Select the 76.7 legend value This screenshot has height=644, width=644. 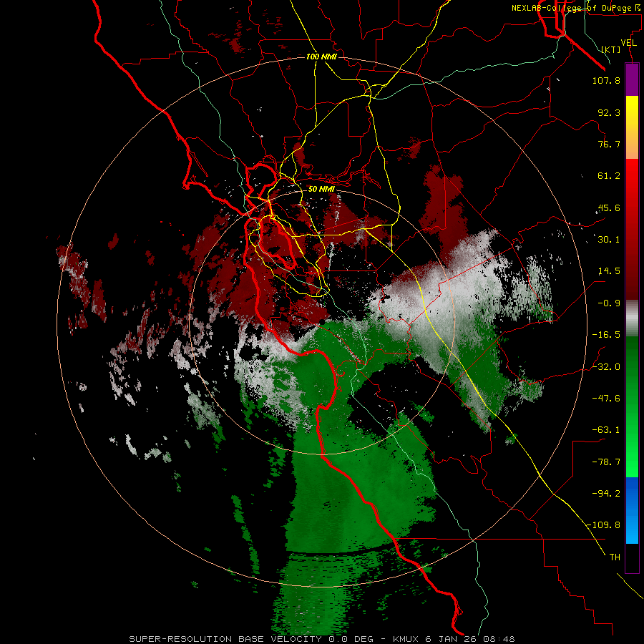tap(609, 144)
